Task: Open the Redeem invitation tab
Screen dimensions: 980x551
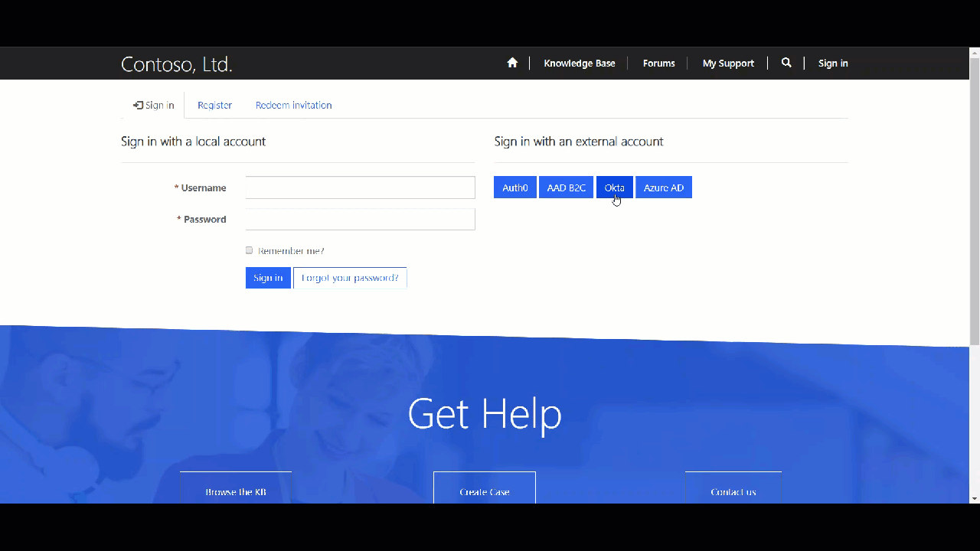Action: click(x=293, y=106)
